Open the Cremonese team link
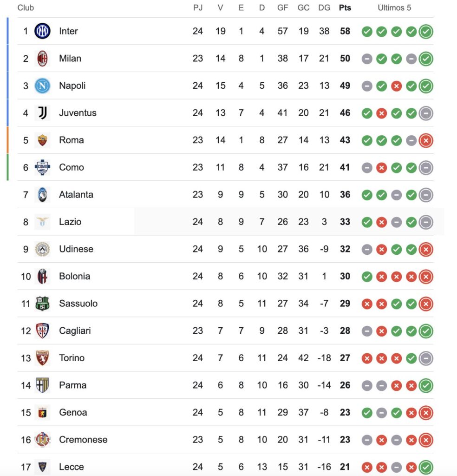Image resolution: width=457 pixels, height=476 pixels. tap(83, 440)
